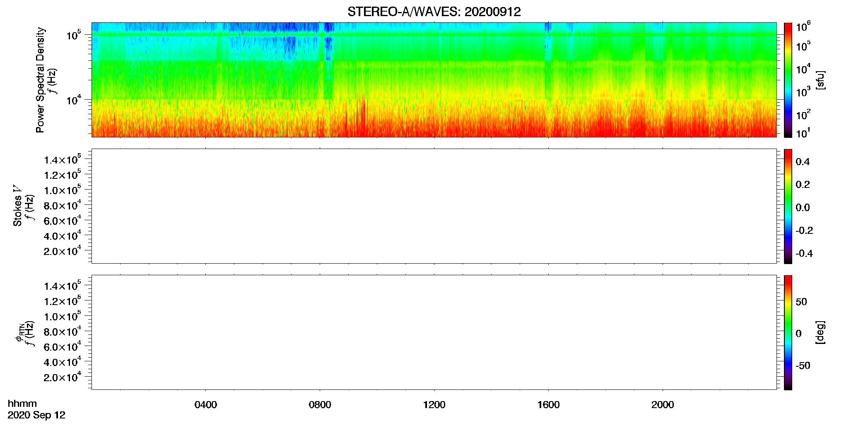Viewport: 868px width, 447px height.
Task: Click the 0800 time tick label
Action: [320, 405]
